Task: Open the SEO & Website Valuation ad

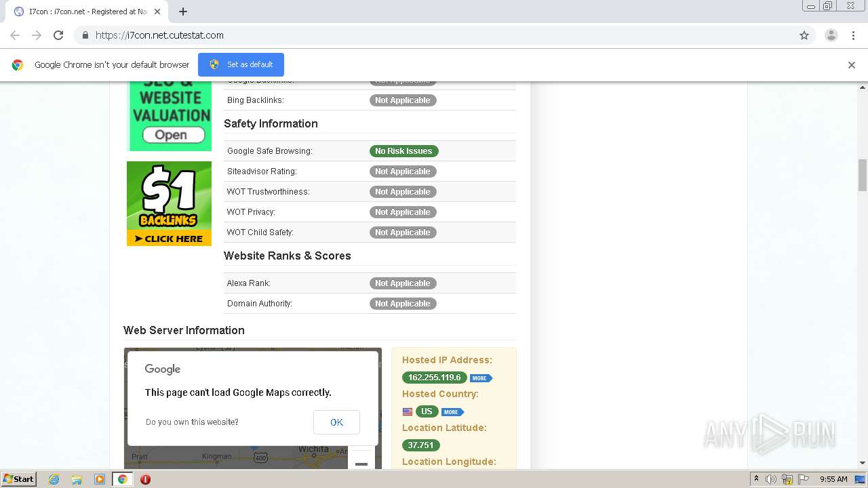Action: (170, 116)
